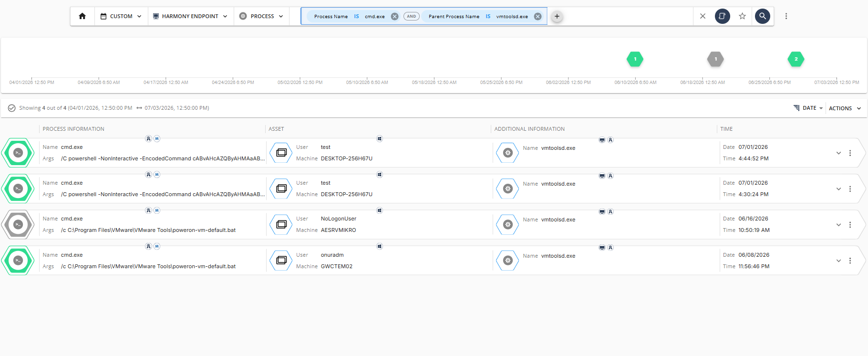
Task: Remove the vmtoolsd.exe parent process filter
Action: point(537,16)
